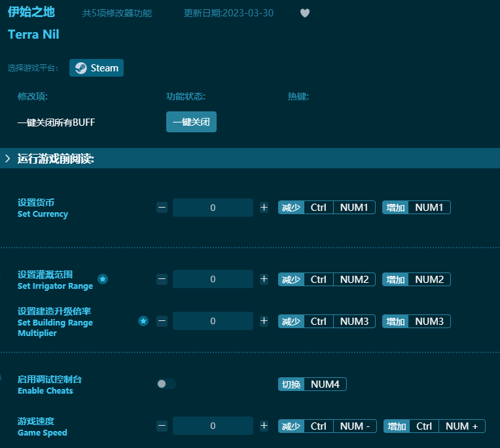Decrease Game Speed with minus button
Screen dimensions: 500x448
(162, 426)
